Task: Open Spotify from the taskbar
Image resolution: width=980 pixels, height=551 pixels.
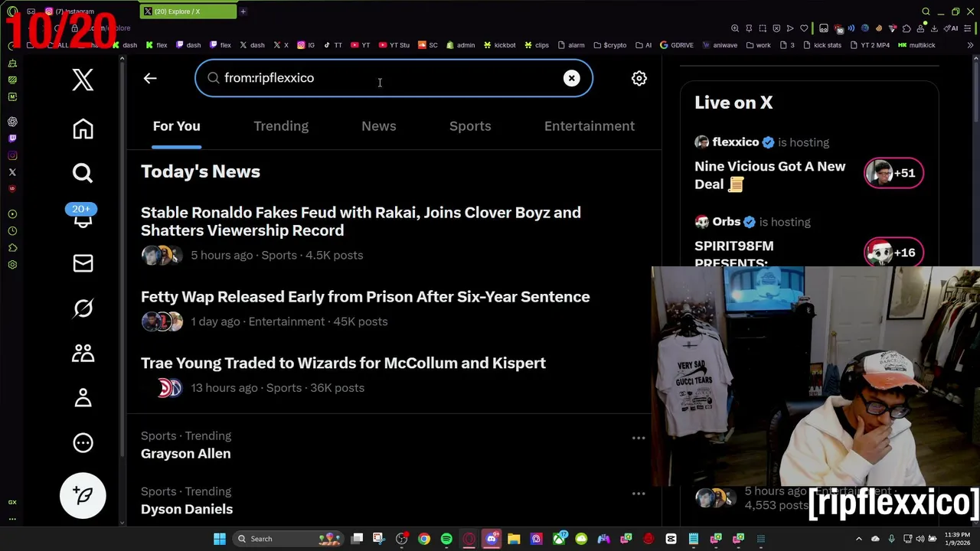Action: click(446, 539)
